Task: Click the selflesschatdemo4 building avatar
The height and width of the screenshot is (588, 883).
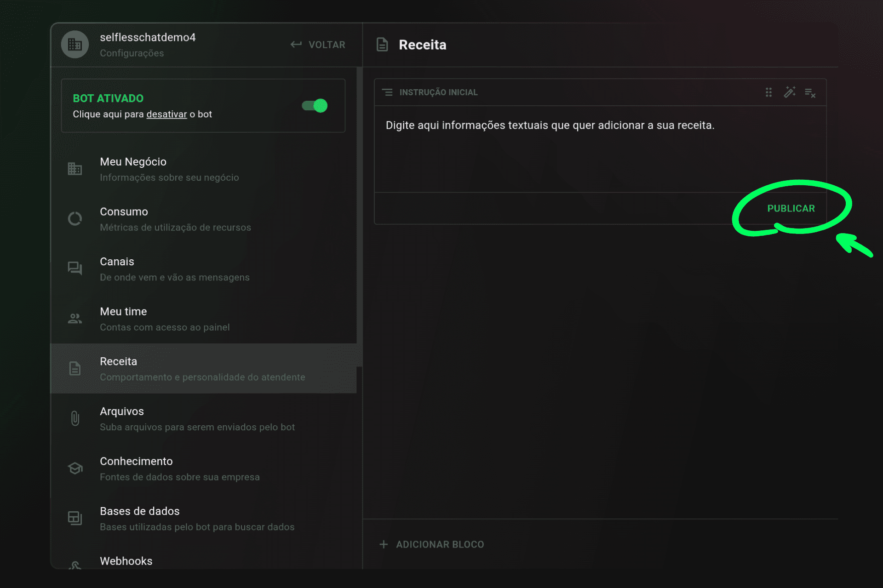Action: 75,45
